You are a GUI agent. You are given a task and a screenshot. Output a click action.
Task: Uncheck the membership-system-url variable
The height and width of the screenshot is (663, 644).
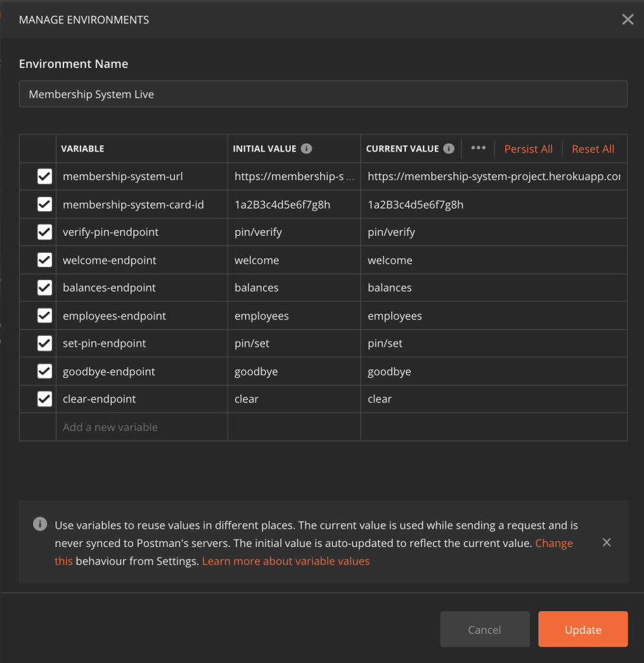45,176
